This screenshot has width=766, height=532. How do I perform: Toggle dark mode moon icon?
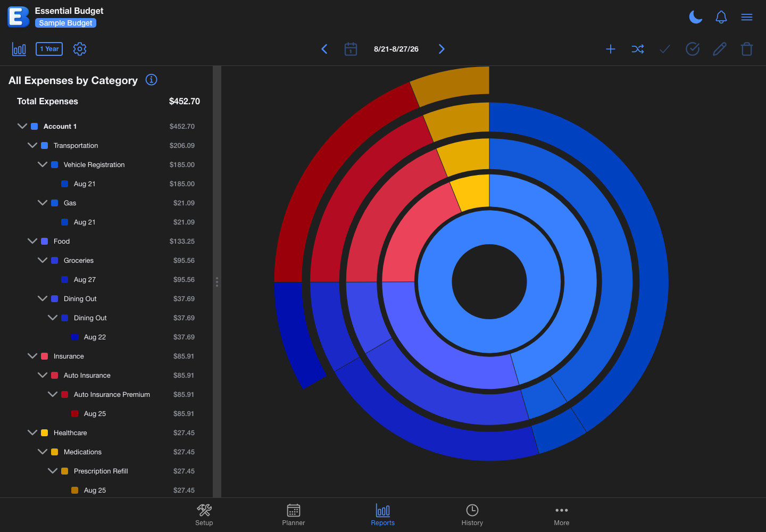click(x=695, y=17)
